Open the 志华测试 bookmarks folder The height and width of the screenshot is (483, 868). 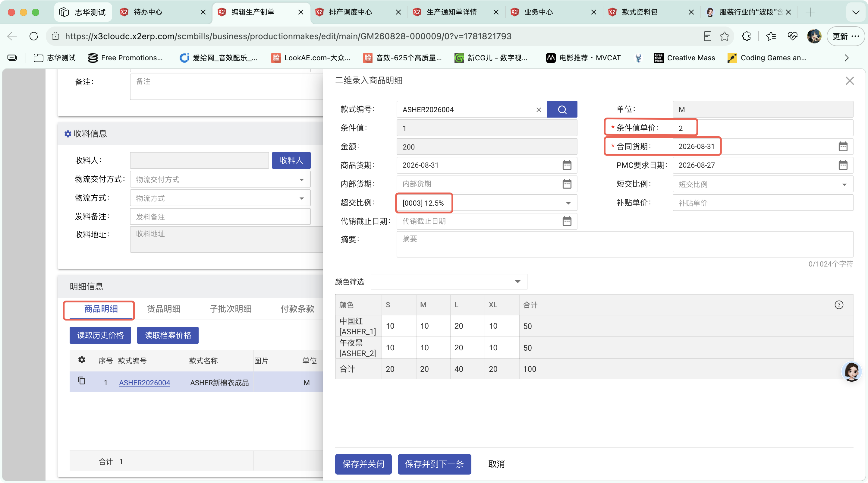coord(54,58)
